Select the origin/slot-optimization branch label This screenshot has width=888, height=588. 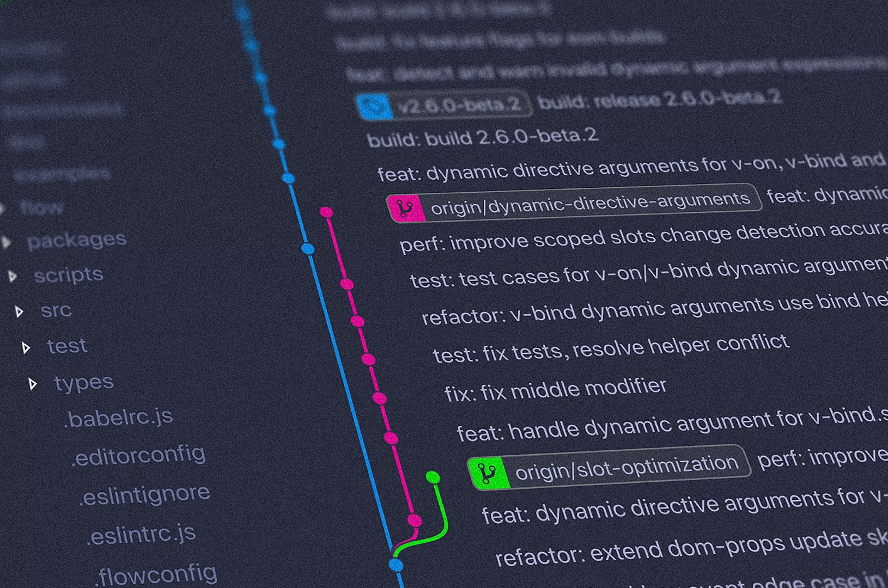point(609,467)
